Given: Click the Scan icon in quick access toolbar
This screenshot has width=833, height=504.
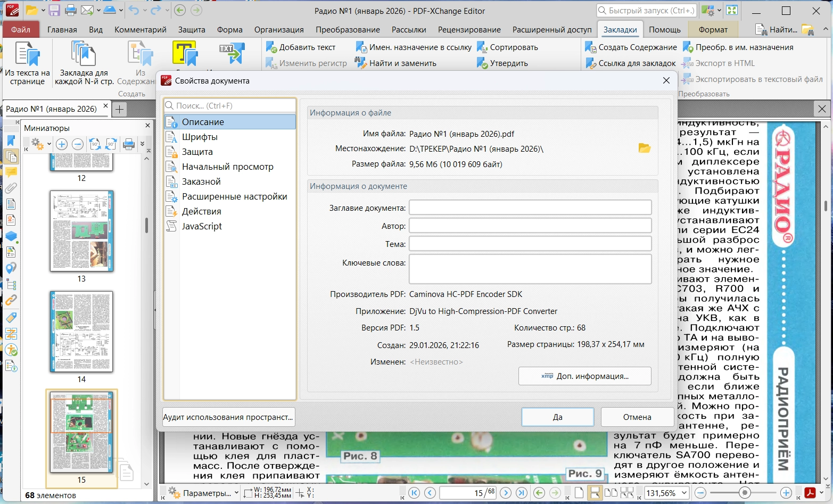Looking at the screenshot, I should 110,10.
